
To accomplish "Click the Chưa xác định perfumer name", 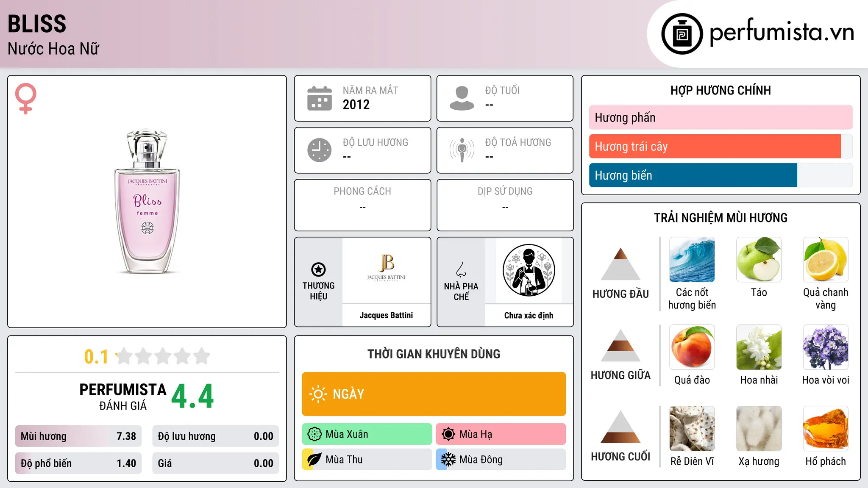I will tap(529, 315).
